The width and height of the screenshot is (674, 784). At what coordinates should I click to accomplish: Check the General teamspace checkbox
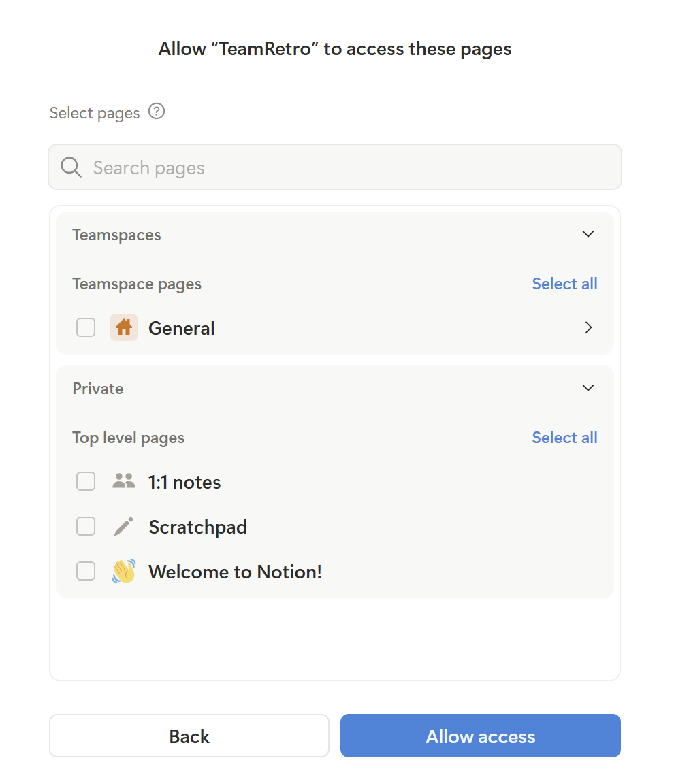(x=86, y=327)
